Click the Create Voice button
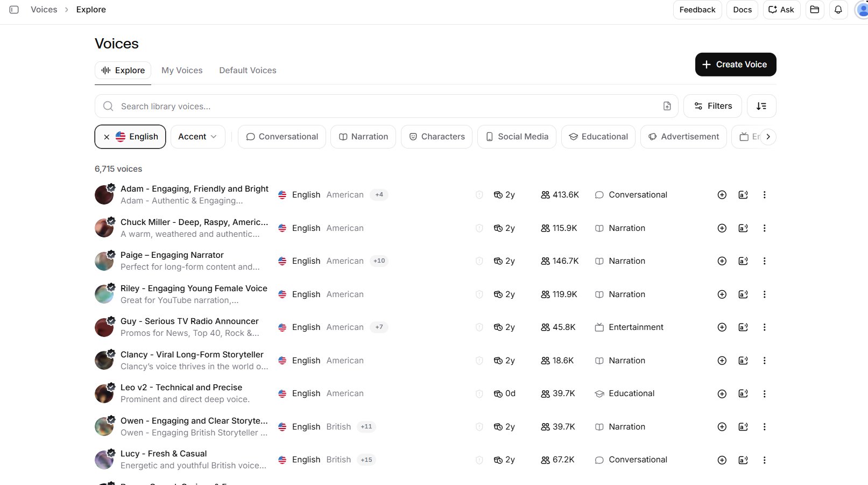Screen dimensions: 868x485 (x=736, y=65)
